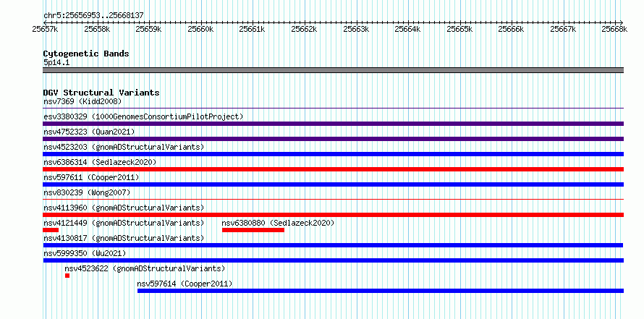The image size is (644, 319).
Task: Click the nsv5999350 (Wu2021) label
Action: point(85,253)
